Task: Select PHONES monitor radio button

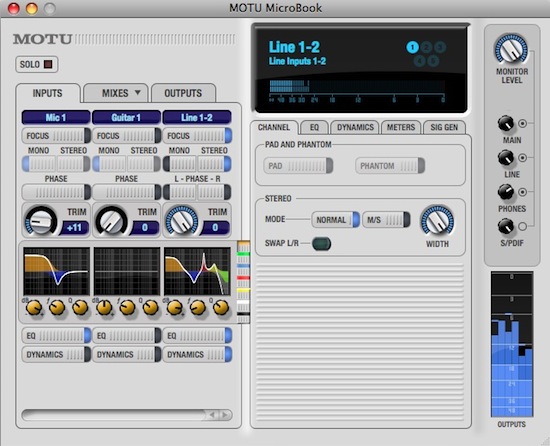Action: (522, 192)
